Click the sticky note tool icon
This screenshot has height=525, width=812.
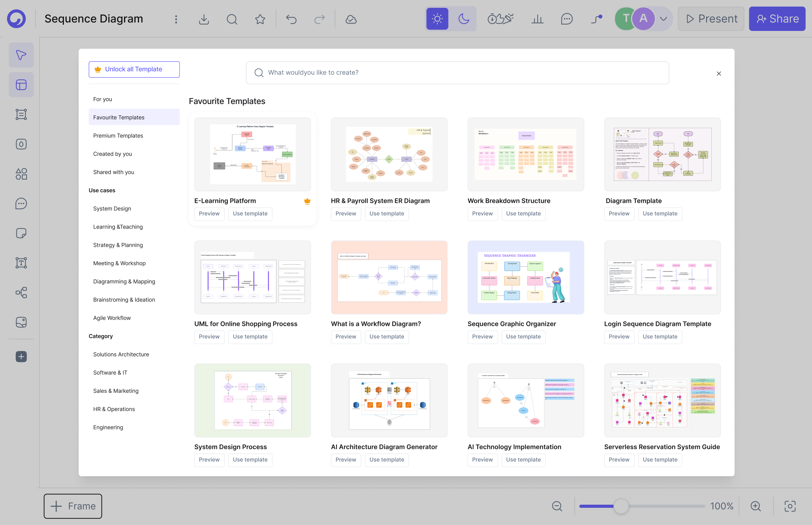point(21,233)
